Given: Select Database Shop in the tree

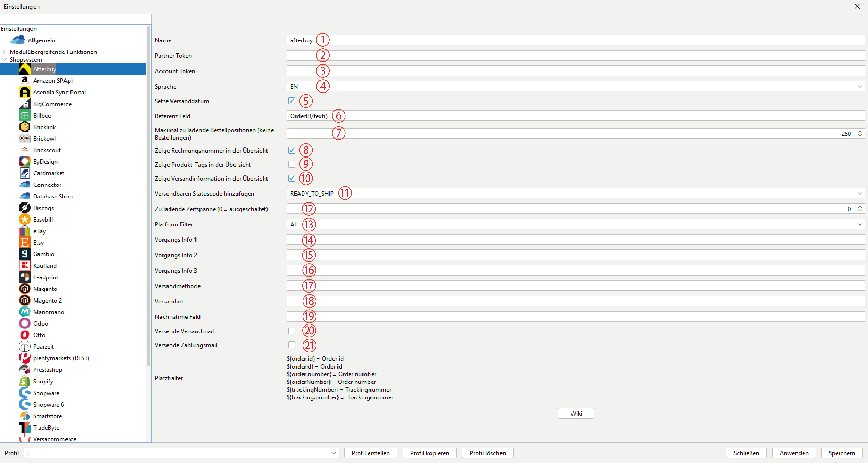Looking at the screenshot, I should [x=53, y=196].
